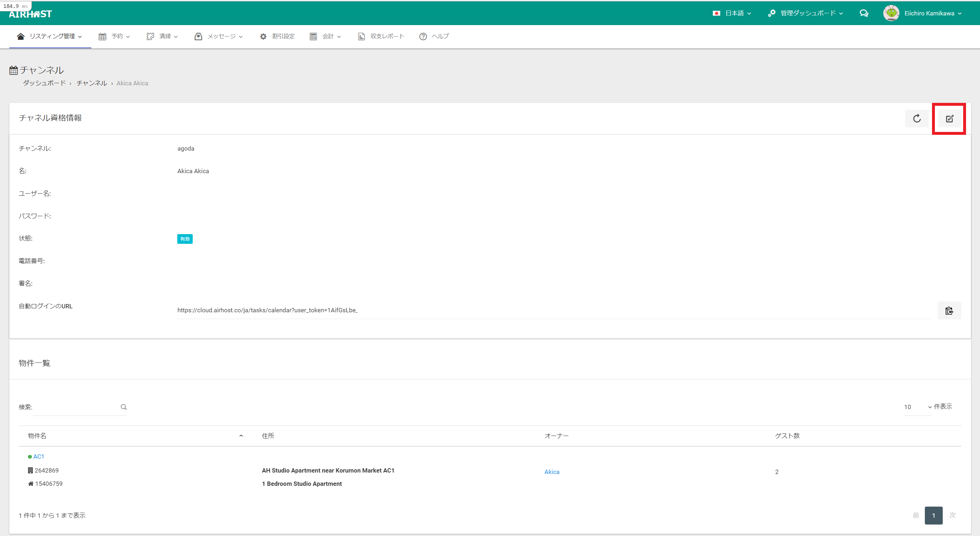This screenshot has height=536, width=980.
Task: Click the search magnifier icon
Action: tap(124, 407)
